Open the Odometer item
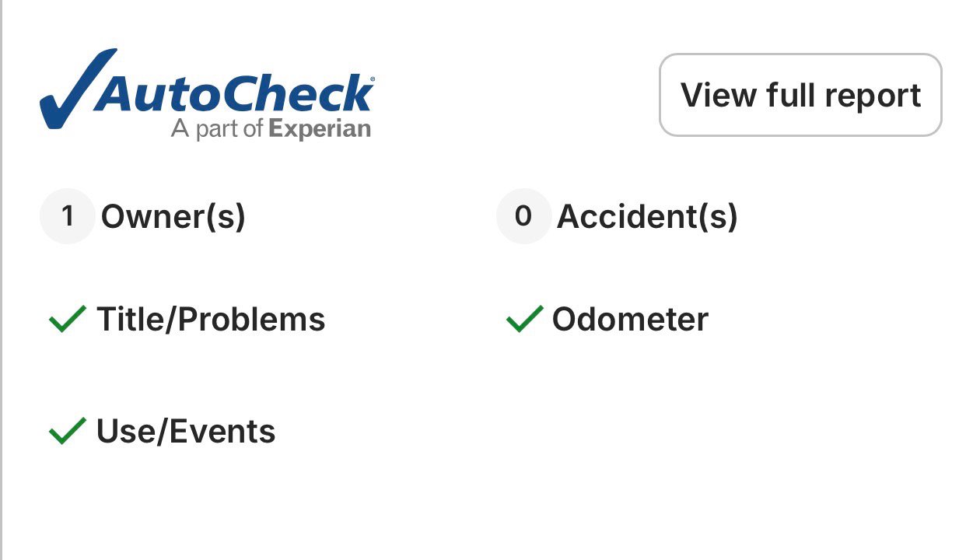 [630, 320]
